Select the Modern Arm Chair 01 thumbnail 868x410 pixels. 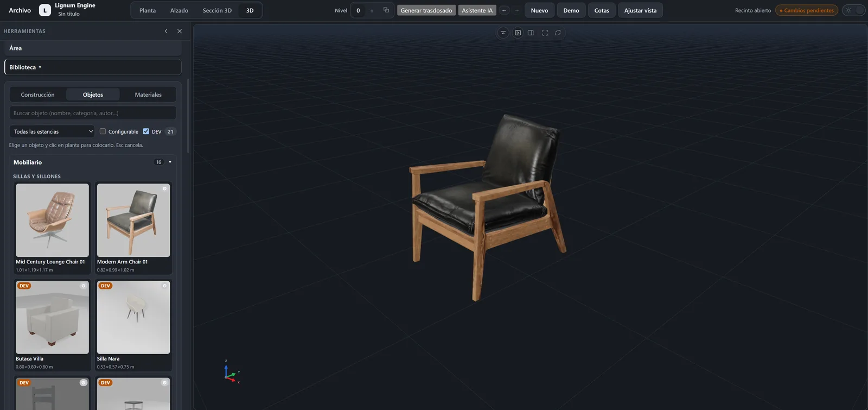[133, 220]
